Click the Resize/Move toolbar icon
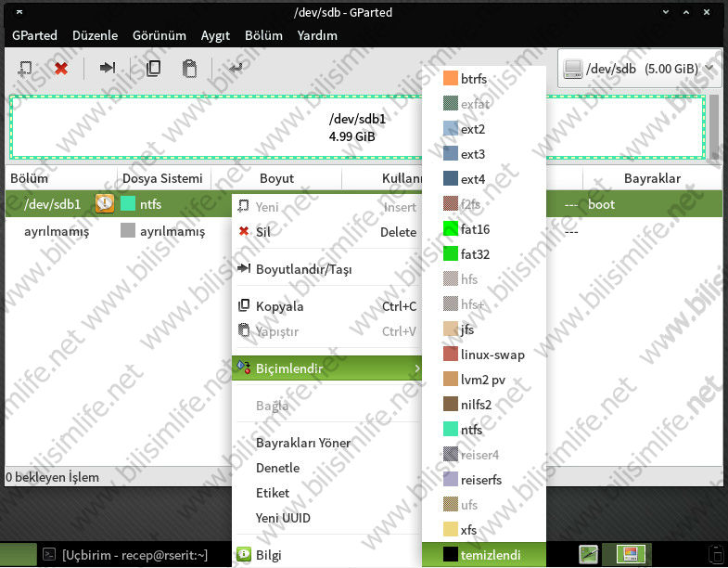 click(108, 68)
